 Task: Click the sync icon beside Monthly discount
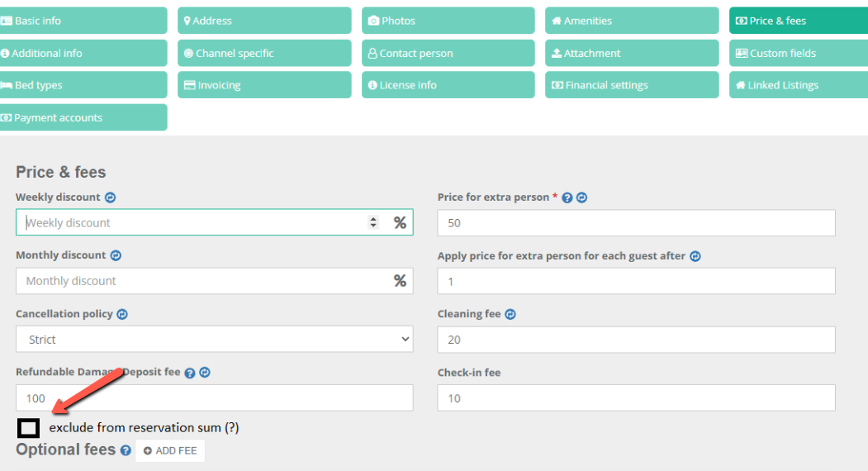click(x=116, y=255)
